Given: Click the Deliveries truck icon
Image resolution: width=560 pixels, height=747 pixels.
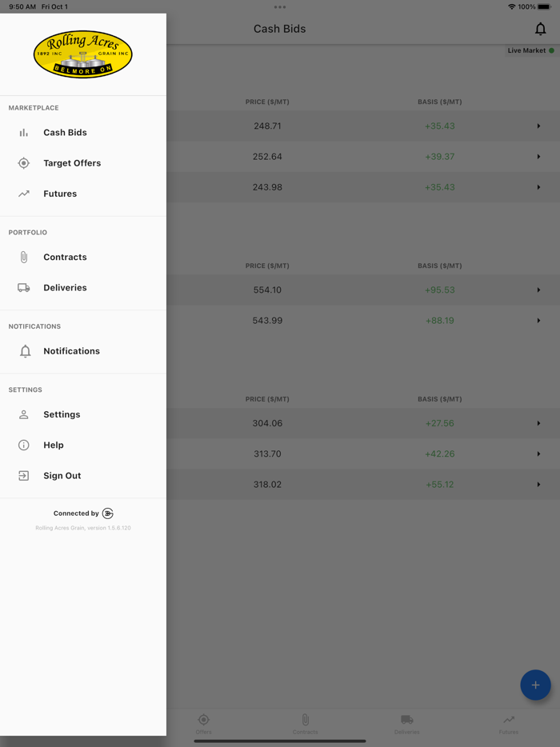Looking at the screenshot, I should point(24,288).
